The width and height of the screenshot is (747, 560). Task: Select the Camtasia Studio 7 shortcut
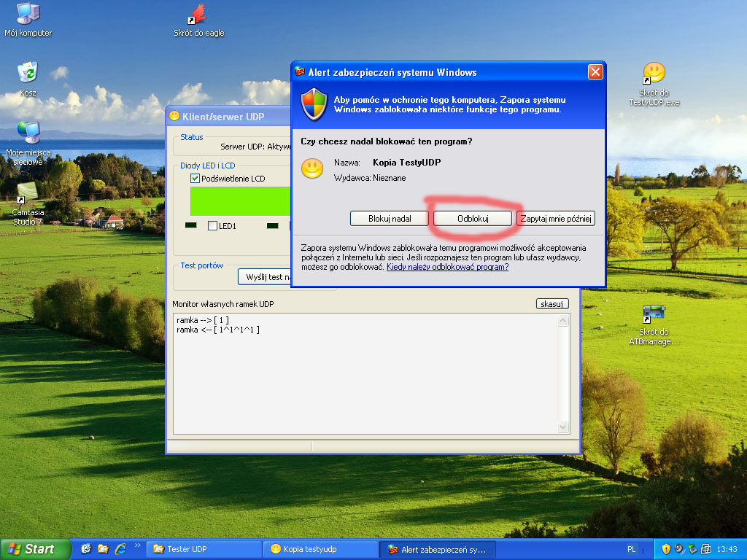[28, 204]
